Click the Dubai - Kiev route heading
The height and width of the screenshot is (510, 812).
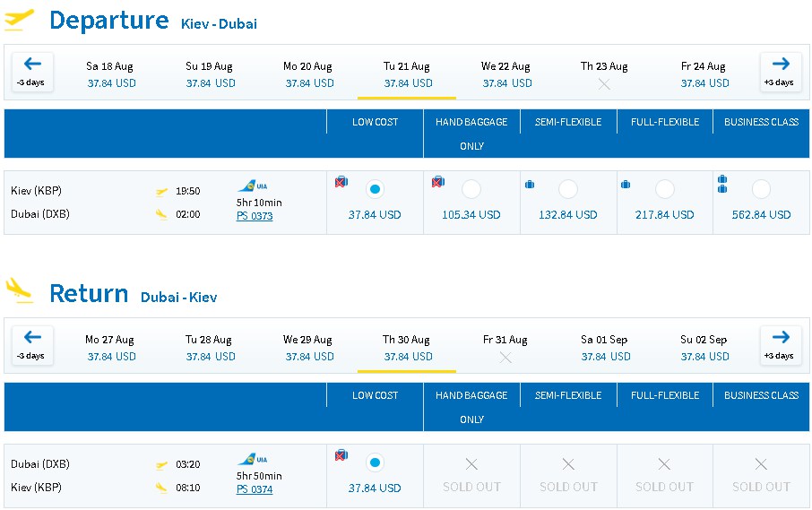pos(178,298)
